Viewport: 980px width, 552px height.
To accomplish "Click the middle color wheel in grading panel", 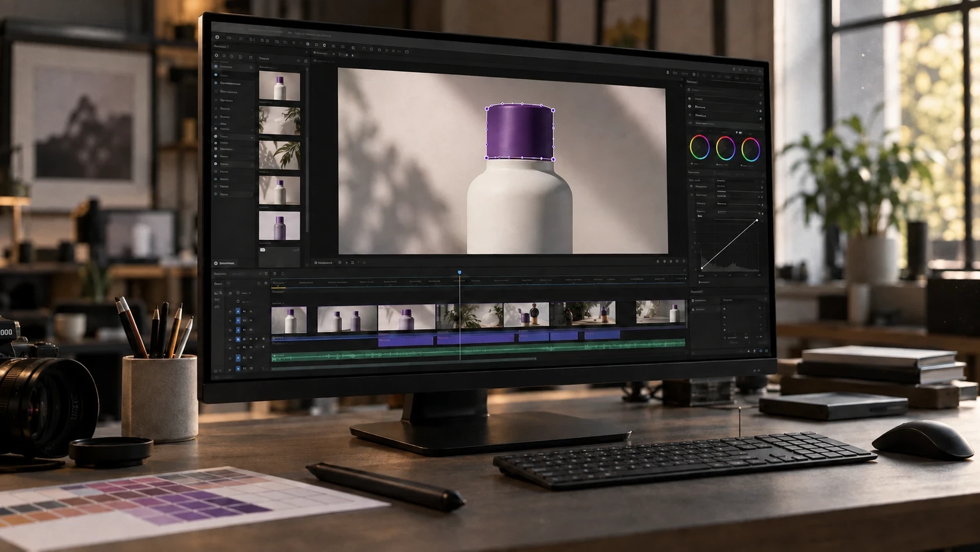I will 726,148.
